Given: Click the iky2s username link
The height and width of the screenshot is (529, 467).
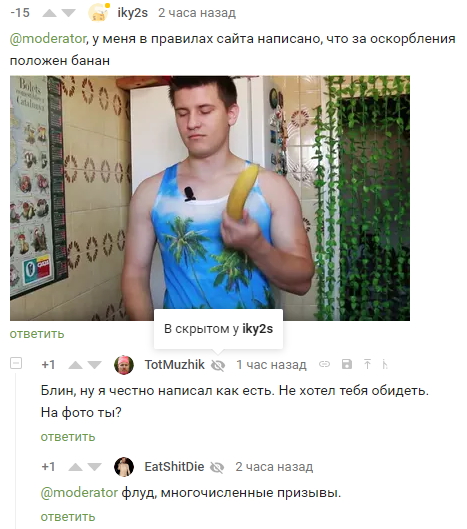Looking at the screenshot, I should (x=133, y=13).
